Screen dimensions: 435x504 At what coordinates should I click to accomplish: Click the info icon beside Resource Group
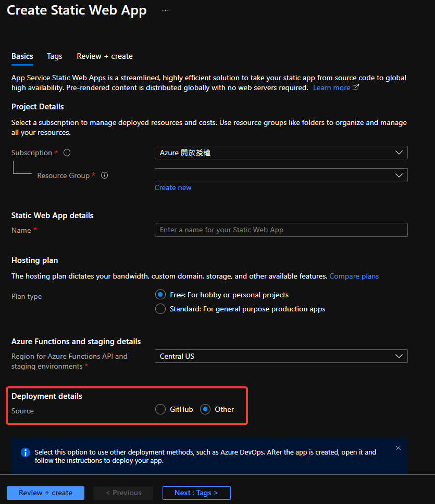pyautogui.click(x=104, y=175)
